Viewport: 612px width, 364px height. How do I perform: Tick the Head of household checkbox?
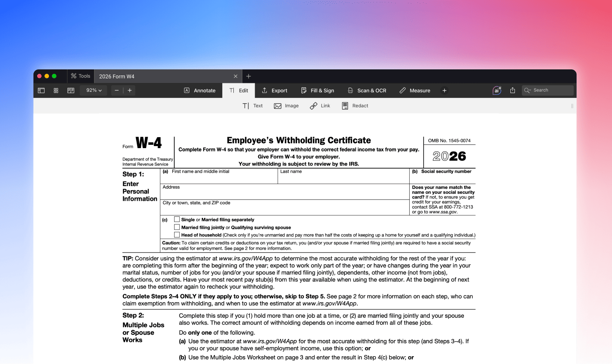click(177, 235)
